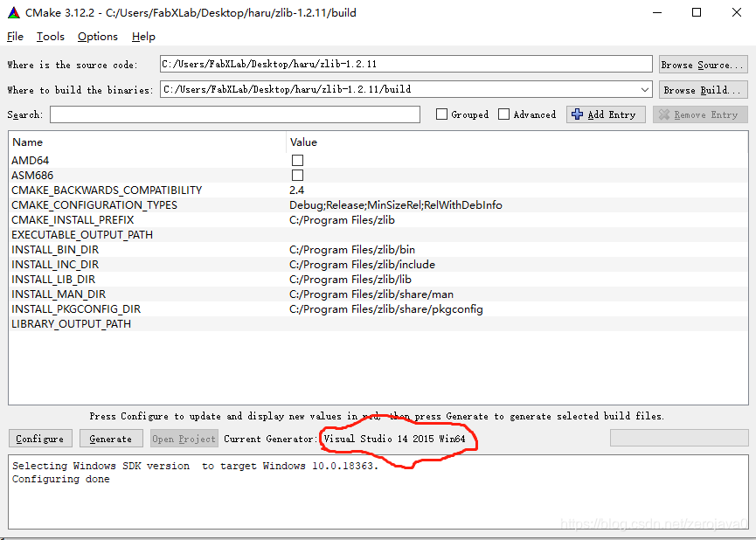Minimize the CMake window
This screenshot has height=540, width=756.
click(x=656, y=12)
